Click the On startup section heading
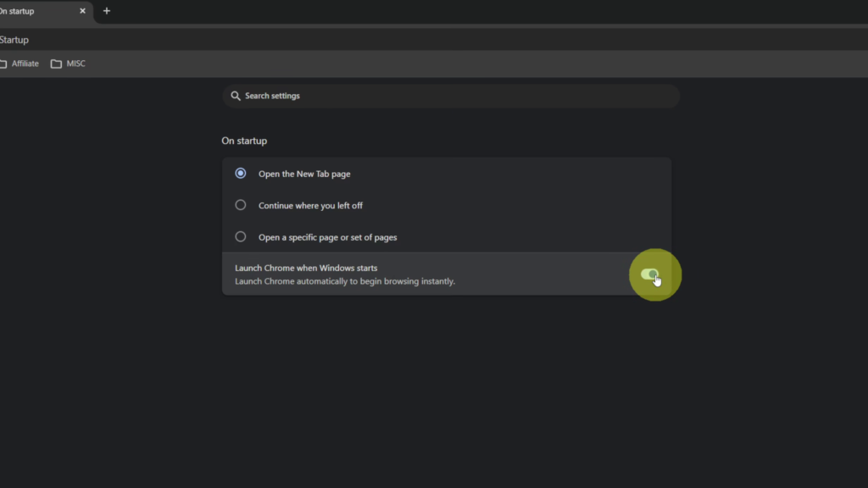 244,141
